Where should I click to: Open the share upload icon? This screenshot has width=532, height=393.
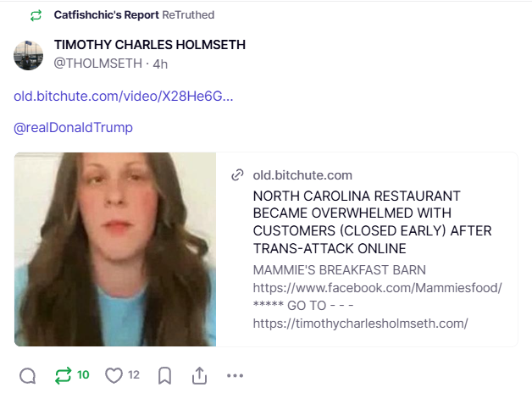click(200, 375)
